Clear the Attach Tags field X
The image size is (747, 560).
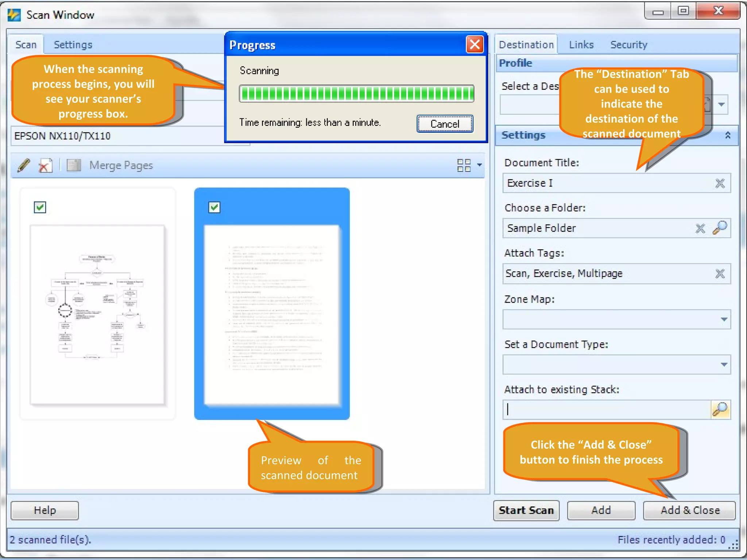point(720,274)
